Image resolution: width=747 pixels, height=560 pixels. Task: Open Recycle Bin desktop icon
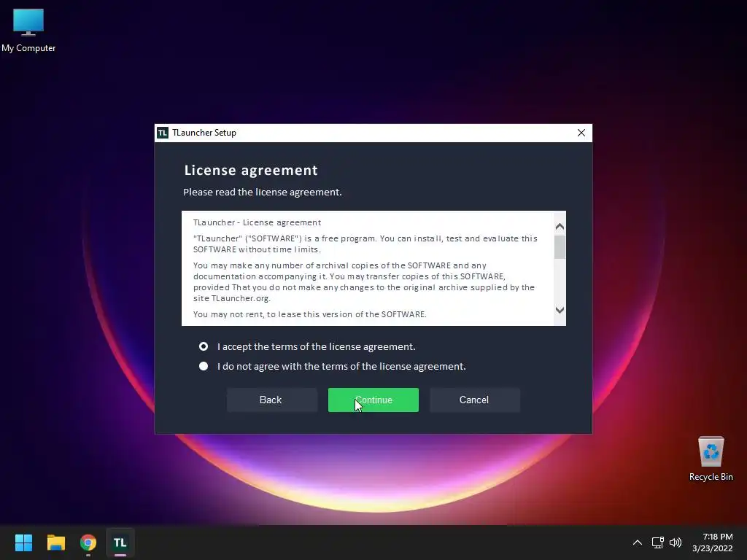[x=711, y=459]
